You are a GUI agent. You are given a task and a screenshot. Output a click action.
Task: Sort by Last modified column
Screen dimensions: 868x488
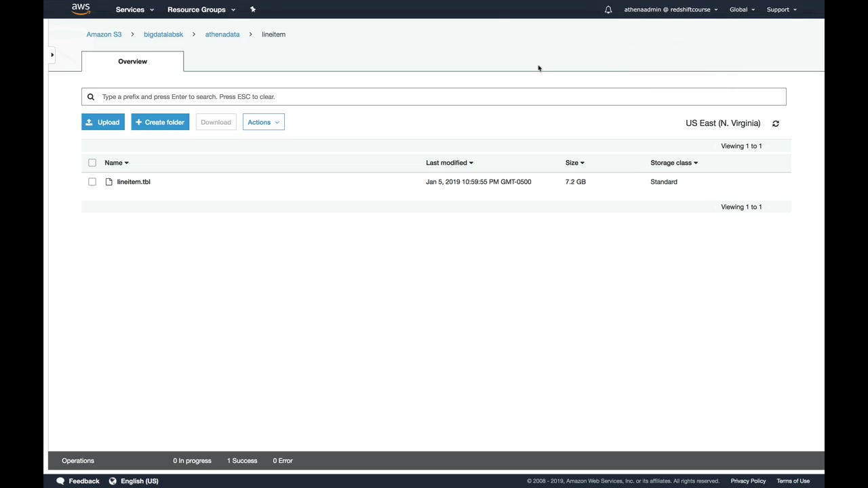tap(450, 163)
